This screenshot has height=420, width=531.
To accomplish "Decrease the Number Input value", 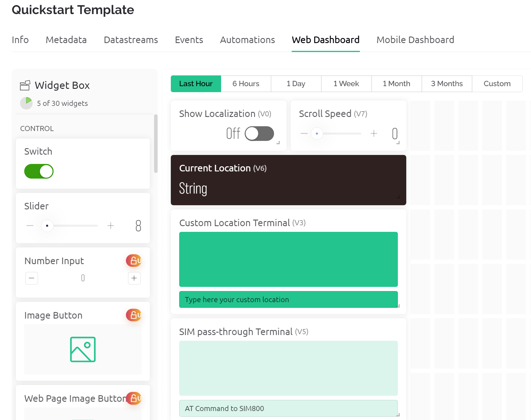I will tap(32, 278).
